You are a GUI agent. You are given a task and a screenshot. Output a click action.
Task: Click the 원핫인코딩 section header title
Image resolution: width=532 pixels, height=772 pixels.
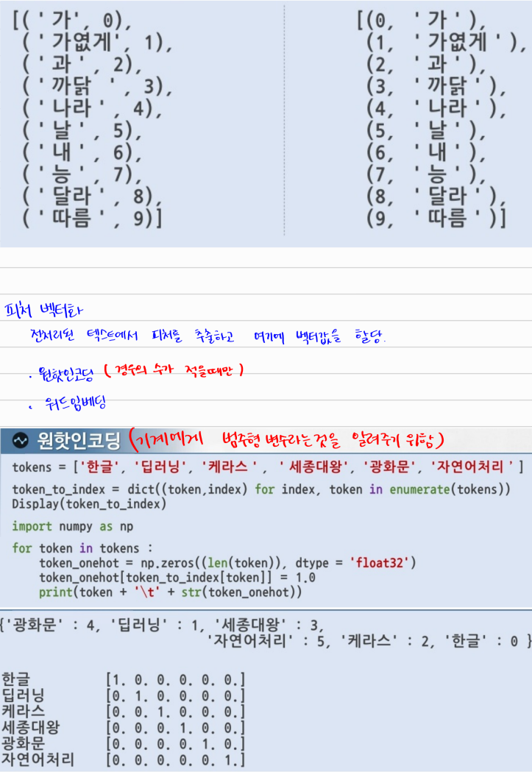[x=79, y=441]
